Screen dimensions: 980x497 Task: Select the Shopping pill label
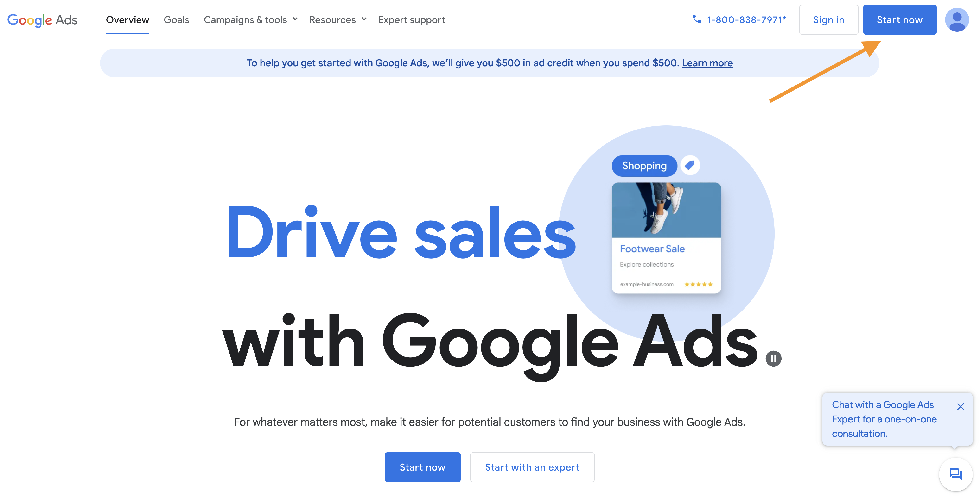pyautogui.click(x=644, y=166)
